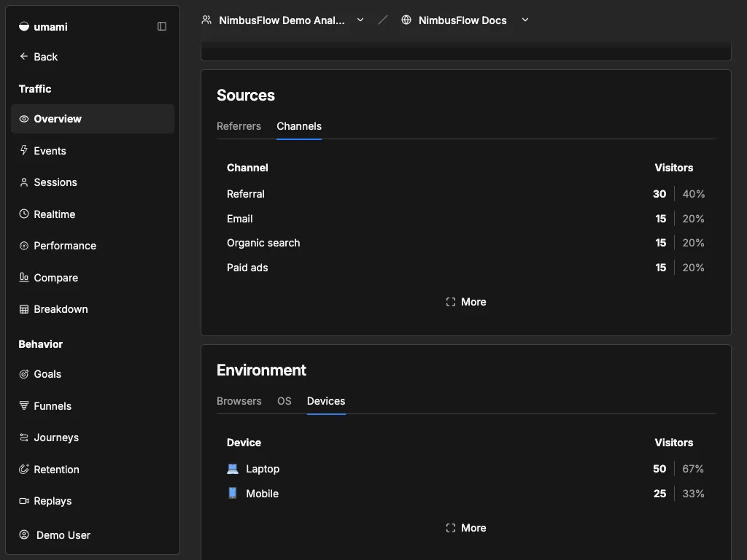Click the Referral channel row

pyautogui.click(x=466, y=194)
